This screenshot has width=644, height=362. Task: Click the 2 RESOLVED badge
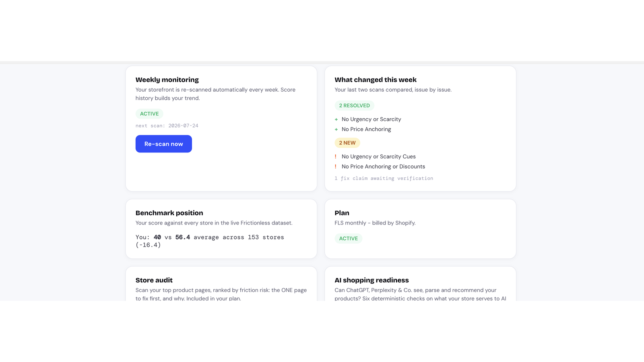coord(354,105)
